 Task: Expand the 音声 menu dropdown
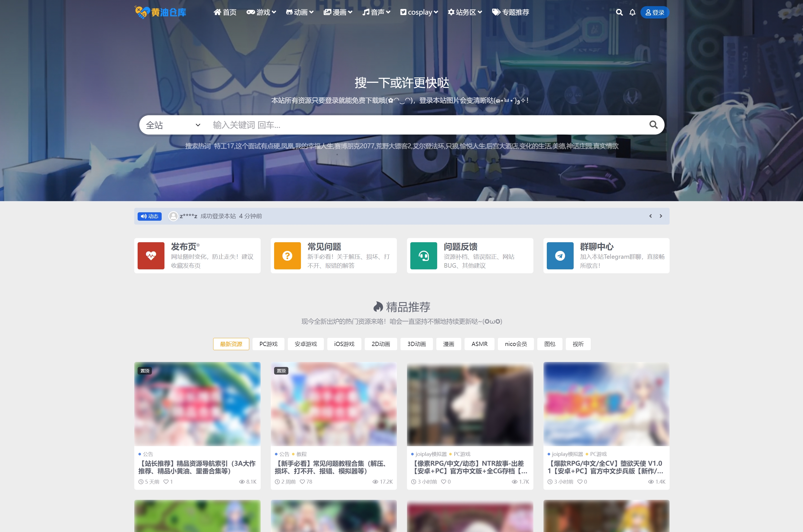click(376, 12)
